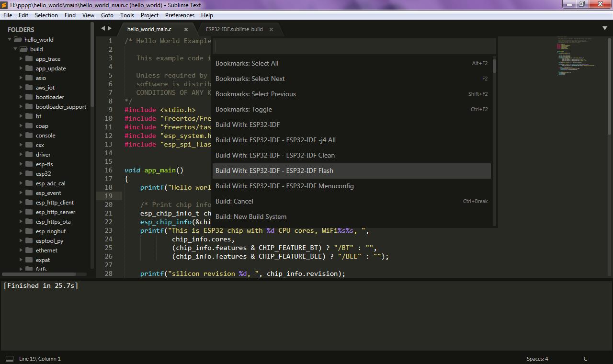The height and width of the screenshot is (364, 613).
Task: Select Bookmarks: Select Next command
Action: [x=352, y=79]
